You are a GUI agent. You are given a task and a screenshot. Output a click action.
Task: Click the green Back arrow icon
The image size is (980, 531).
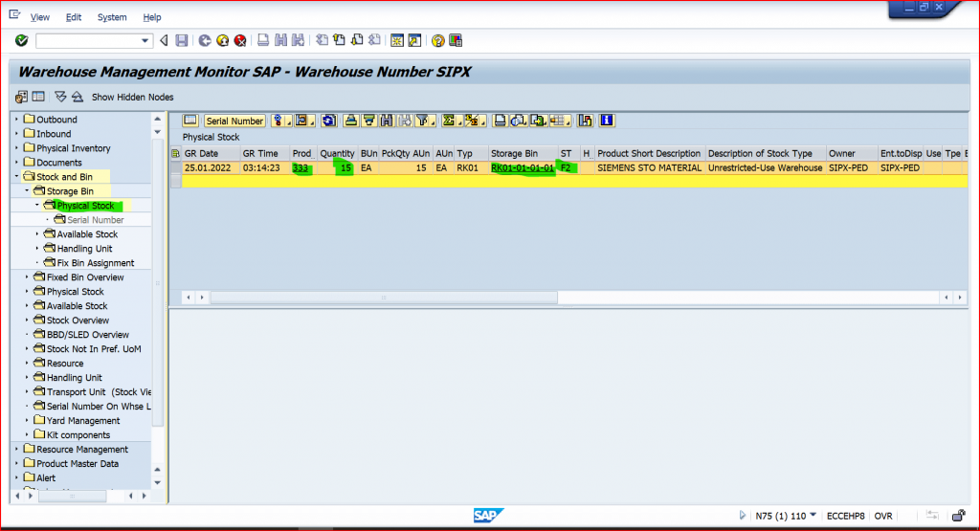(x=205, y=40)
